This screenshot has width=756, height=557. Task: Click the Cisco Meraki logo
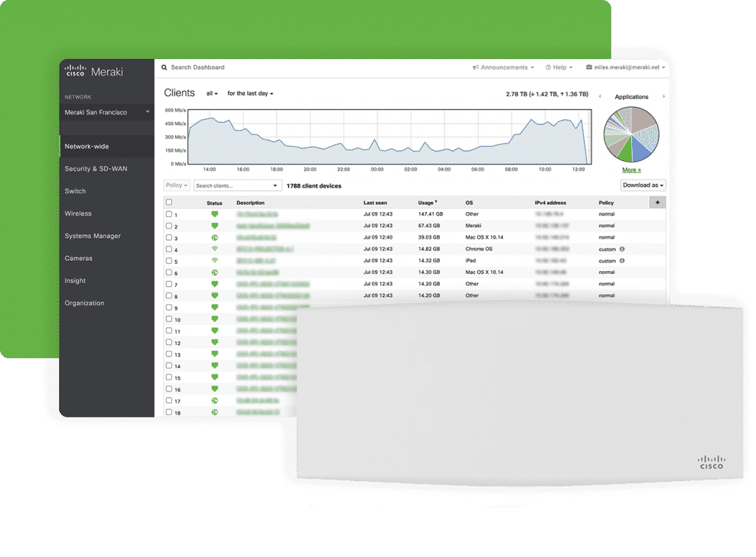point(94,72)
